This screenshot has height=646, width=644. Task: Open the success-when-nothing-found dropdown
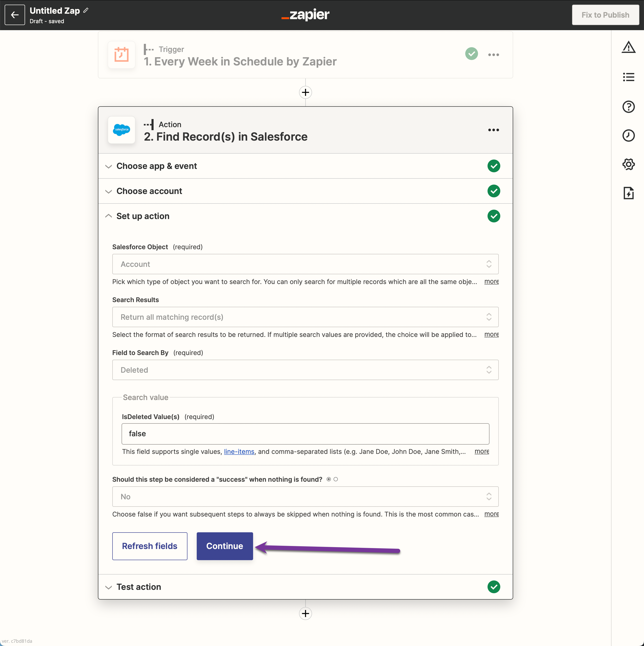[305, 497]
